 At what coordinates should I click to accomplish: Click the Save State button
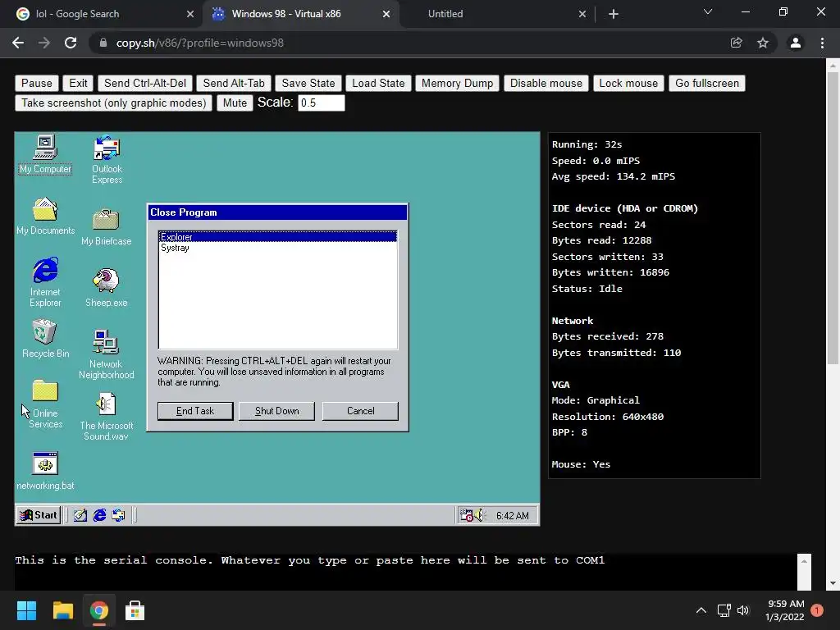coord(308,83)
